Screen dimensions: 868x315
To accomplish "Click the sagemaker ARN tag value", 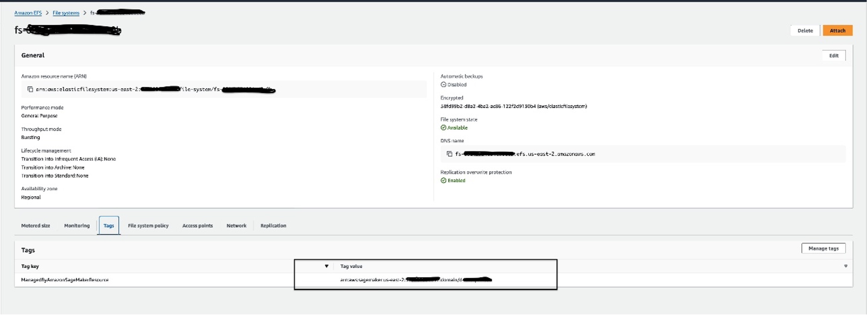I will (x=416, y=279).
